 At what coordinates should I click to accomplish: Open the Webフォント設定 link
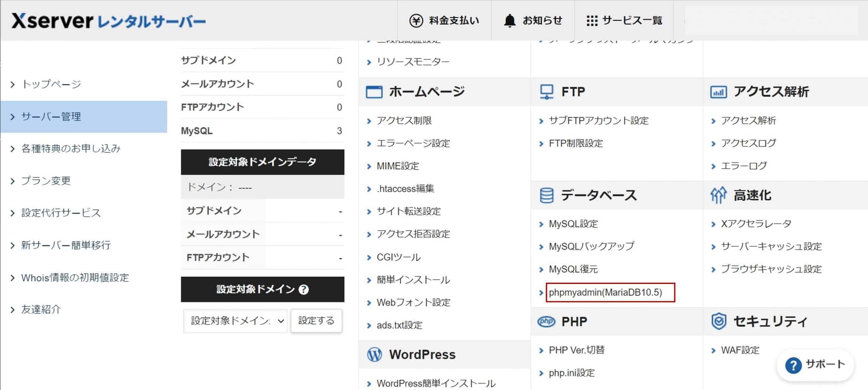click(x=413, y=303)
